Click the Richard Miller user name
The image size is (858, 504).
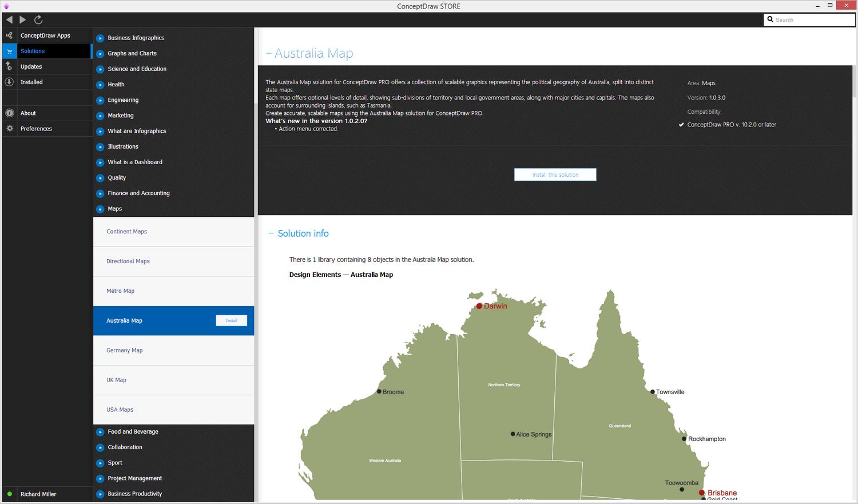(x=38, y=494)
